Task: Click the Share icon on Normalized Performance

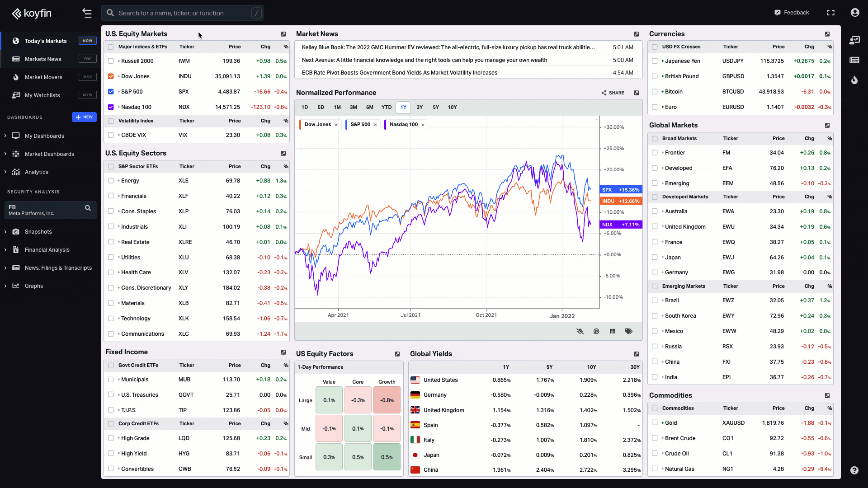Action: [x=604, y=93]
